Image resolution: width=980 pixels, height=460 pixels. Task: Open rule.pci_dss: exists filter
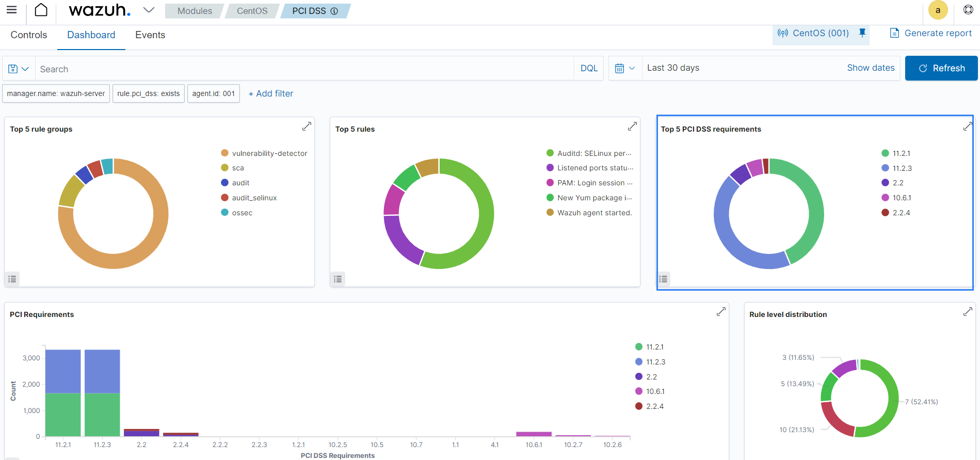click(149, 93)
